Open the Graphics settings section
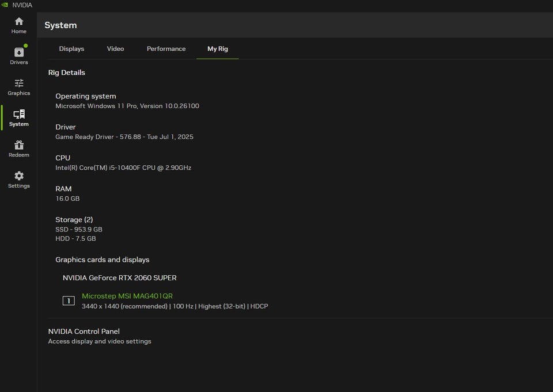The height and width of the screenshot is (392, 553). point(19,87)
